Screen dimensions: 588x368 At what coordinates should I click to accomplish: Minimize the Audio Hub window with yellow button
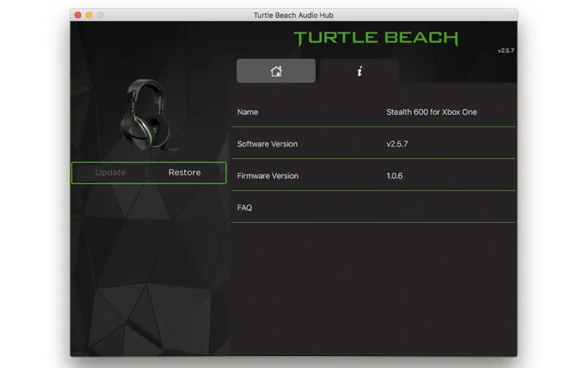coord(89,15)
